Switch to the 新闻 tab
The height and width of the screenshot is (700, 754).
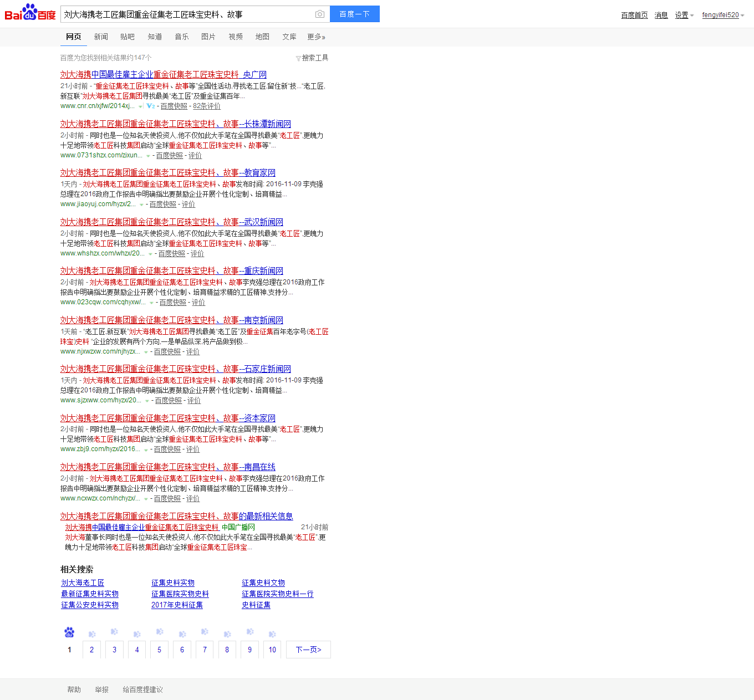[101, 37]
